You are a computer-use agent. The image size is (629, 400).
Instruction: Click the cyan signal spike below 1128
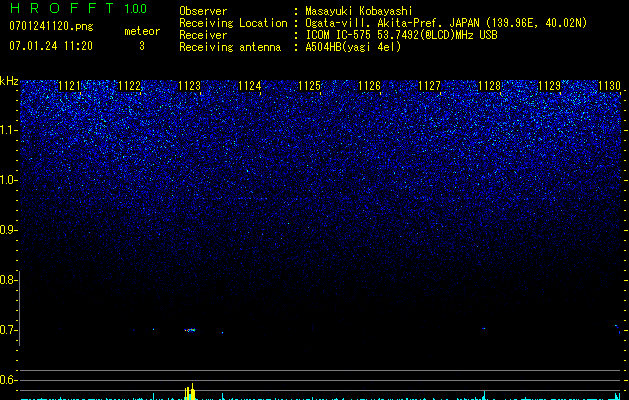(485, 395)
